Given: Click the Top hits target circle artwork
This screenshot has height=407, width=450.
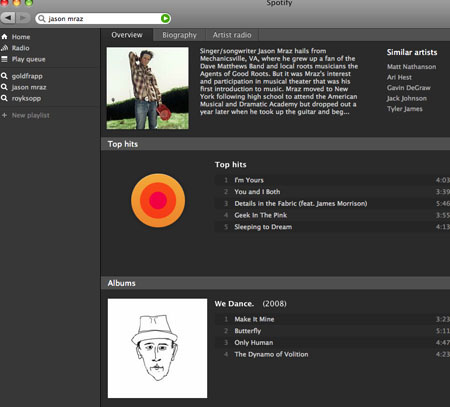Looking at the screenshot, I should [x=158, y=200].
